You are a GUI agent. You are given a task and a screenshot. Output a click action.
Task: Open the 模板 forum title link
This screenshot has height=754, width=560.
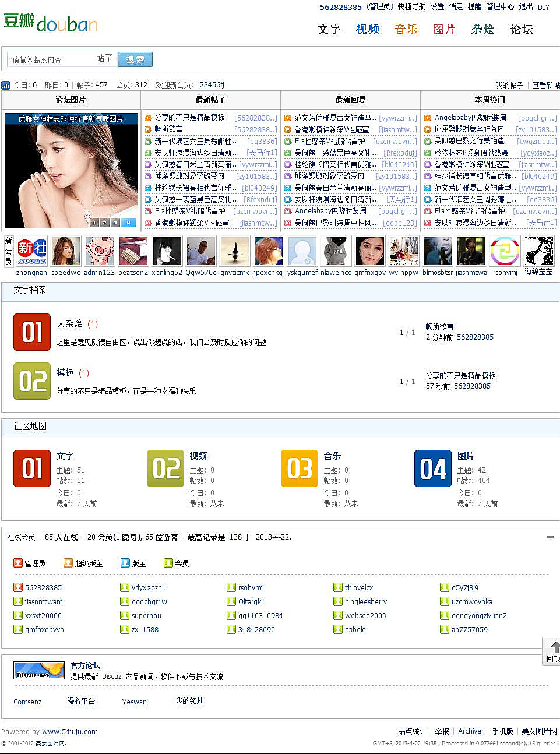point(65,372)
